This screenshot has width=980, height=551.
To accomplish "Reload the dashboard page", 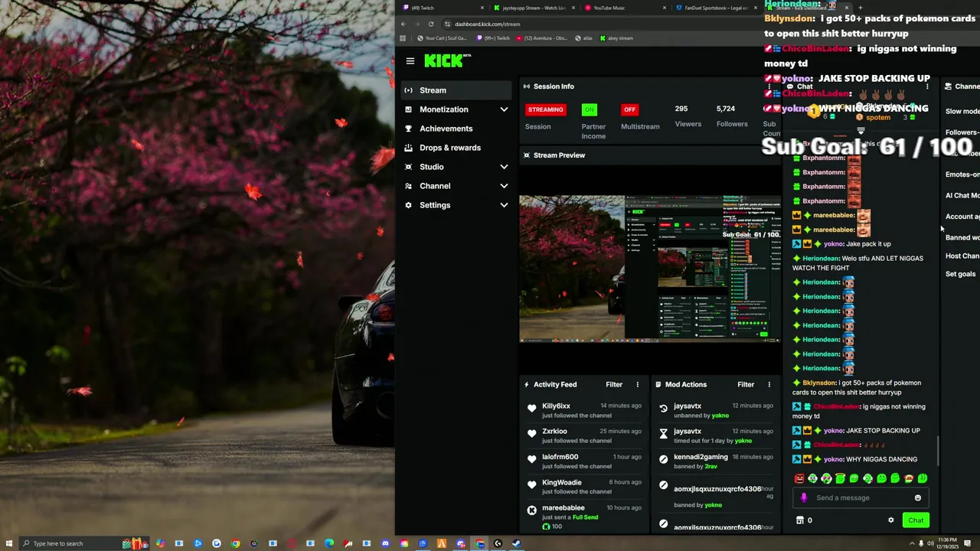I will 431,24.
